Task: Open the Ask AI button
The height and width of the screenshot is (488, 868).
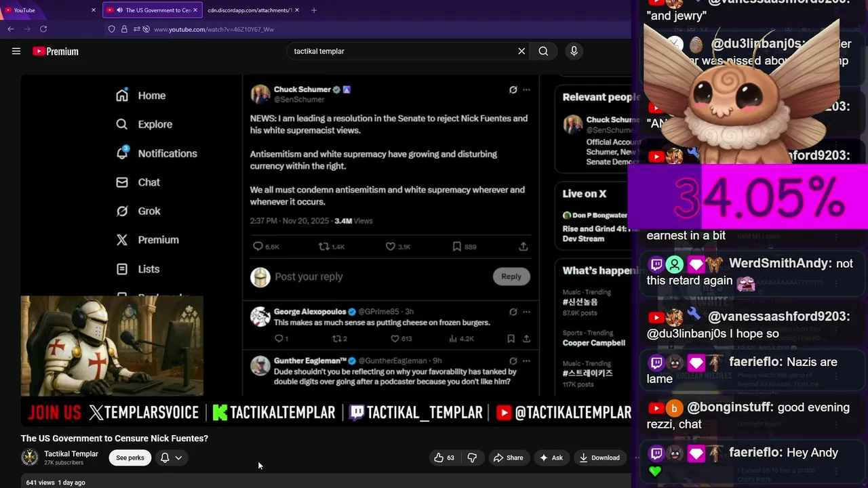Action: coord(551,457)
